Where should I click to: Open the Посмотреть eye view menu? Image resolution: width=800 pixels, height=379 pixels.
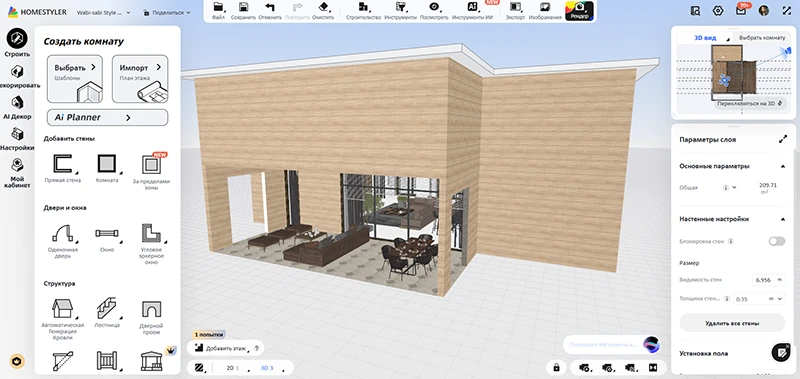click(x=434, y=7)
